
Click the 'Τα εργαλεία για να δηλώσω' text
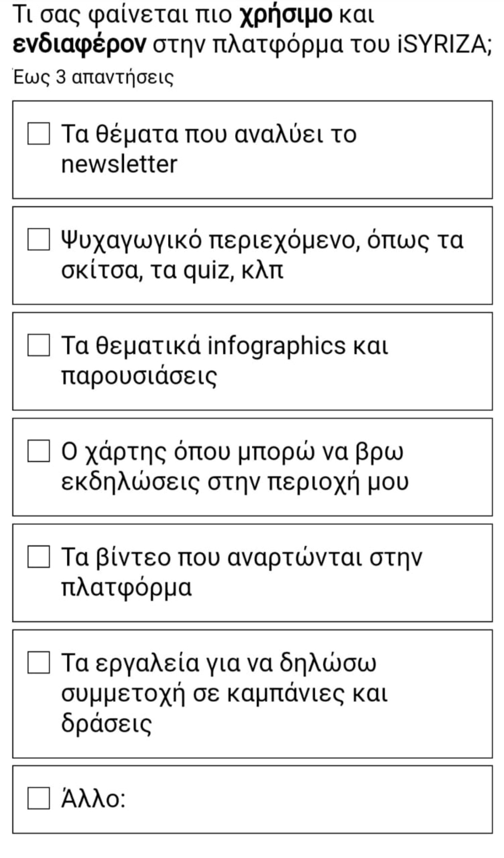coord(219,663)
